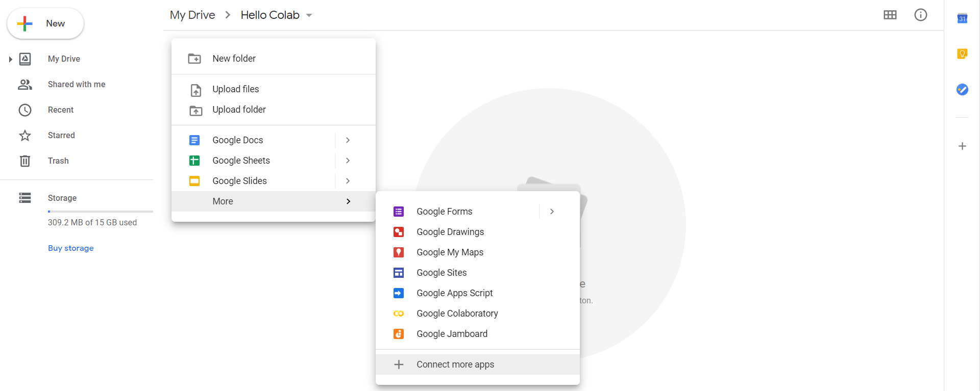Click the Get add-ons plus icon

click(x=962, y=146)
